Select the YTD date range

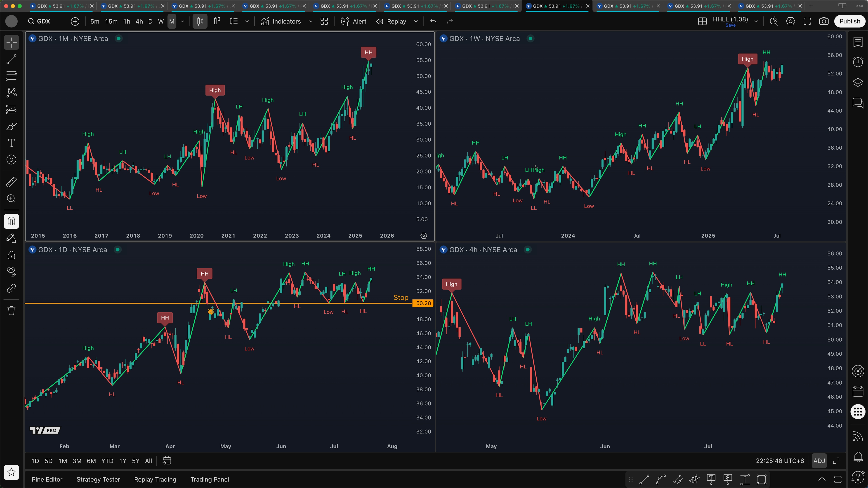(x=107, y=461)
